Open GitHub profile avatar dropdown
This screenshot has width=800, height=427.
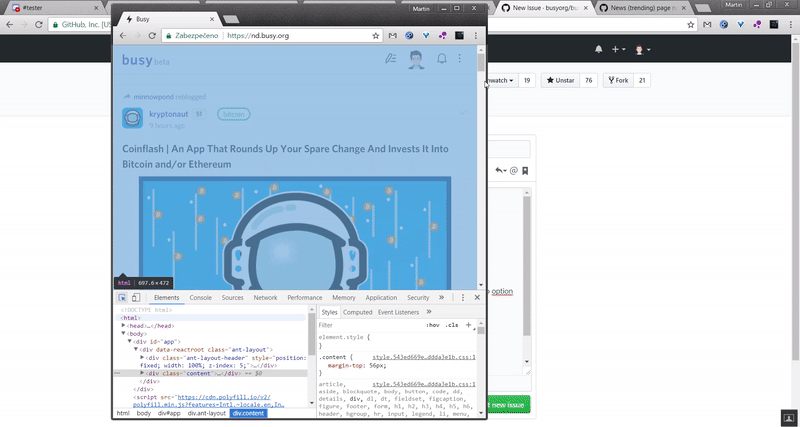(x=642, y=49)
